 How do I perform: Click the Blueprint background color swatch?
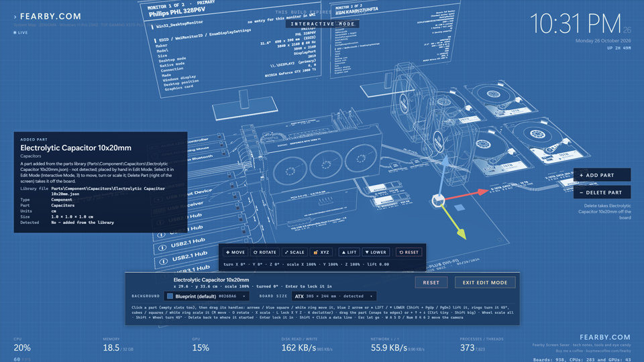(170, 296)
